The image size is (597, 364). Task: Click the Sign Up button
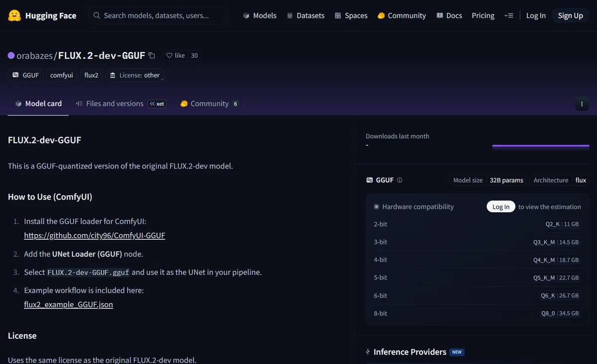[x=570, y=15]
